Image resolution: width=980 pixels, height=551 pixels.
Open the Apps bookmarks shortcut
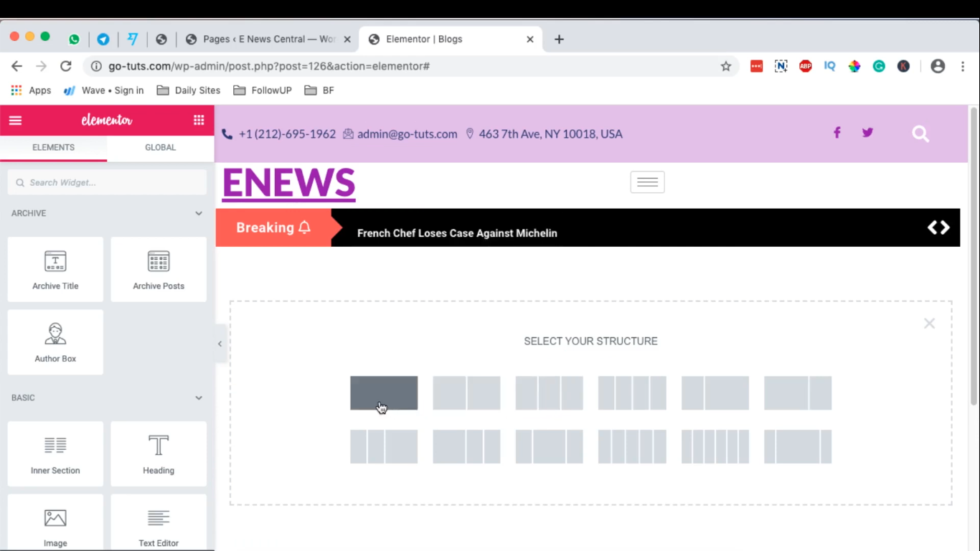pos(31,90)
